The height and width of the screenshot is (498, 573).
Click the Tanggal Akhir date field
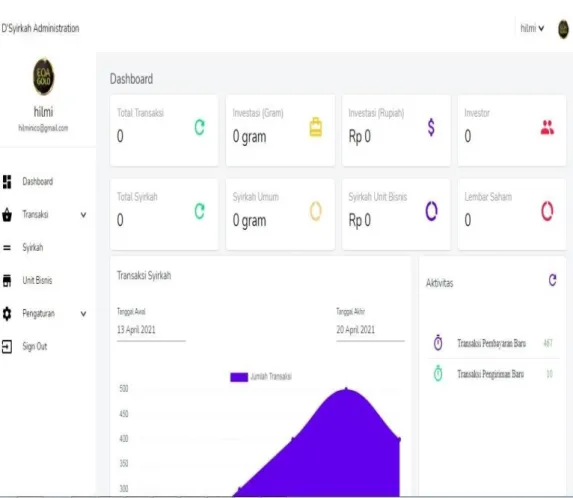(x=370, y=330)
